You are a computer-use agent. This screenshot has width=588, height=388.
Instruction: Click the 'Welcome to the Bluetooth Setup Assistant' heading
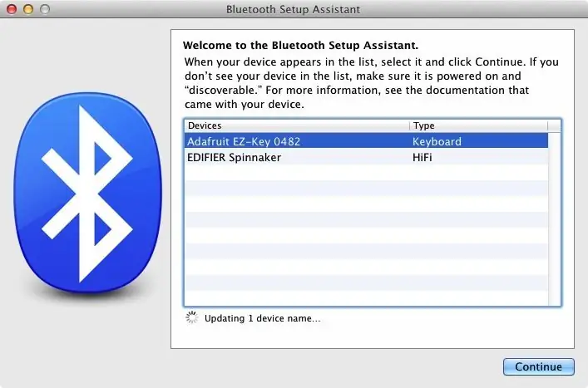300,46
